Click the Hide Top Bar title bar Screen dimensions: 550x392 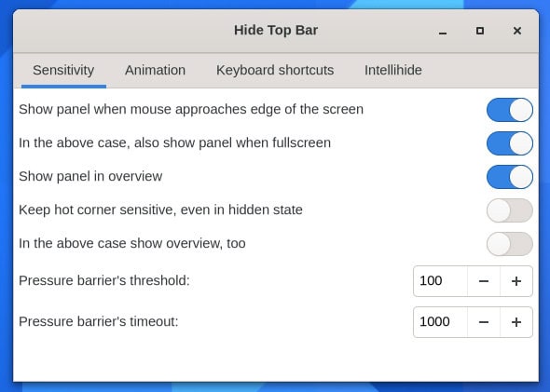(x=276, y=31)
